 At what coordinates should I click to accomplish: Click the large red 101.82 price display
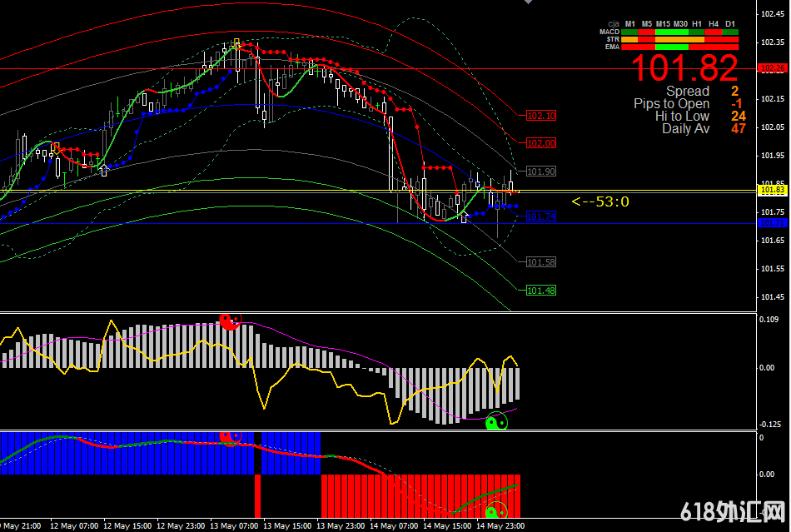tap(684, 69)
